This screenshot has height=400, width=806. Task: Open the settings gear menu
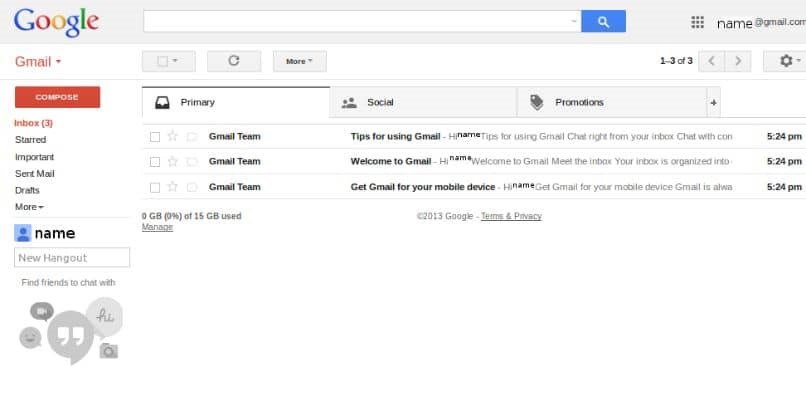(x=784, y=61)
